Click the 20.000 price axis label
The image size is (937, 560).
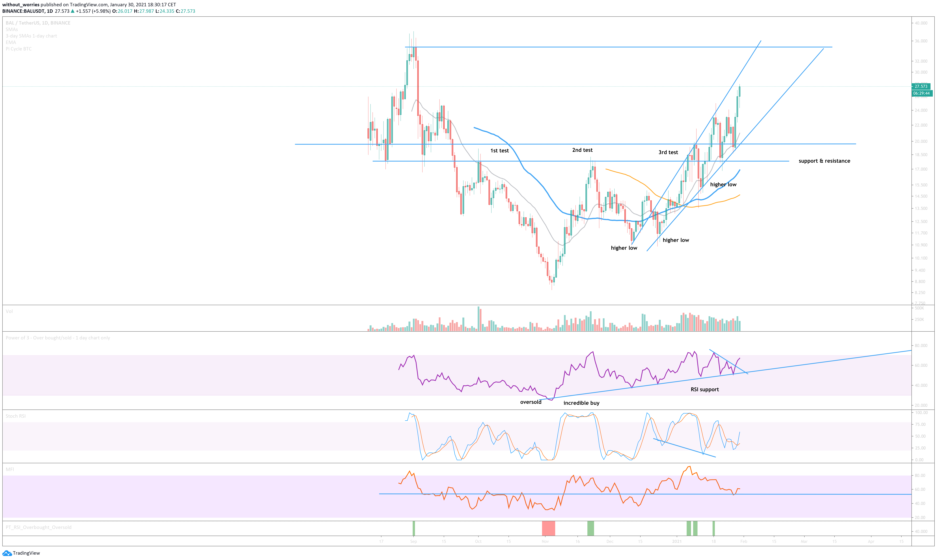(x=921, y=142)
